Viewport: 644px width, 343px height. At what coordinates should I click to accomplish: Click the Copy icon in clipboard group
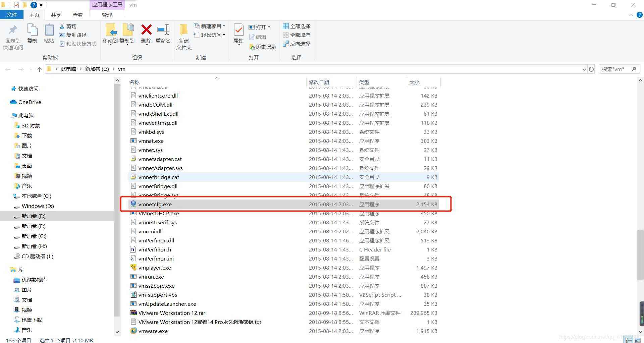click(x=32, y=30)
